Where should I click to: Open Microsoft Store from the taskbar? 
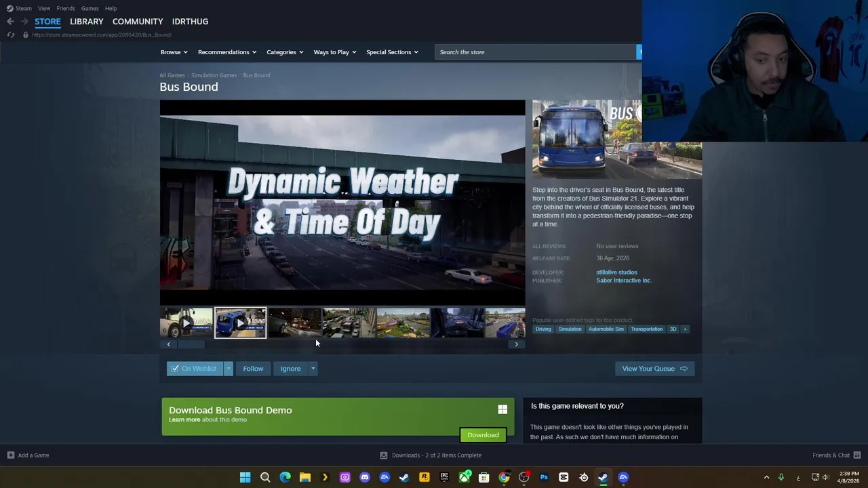[484, 477]
